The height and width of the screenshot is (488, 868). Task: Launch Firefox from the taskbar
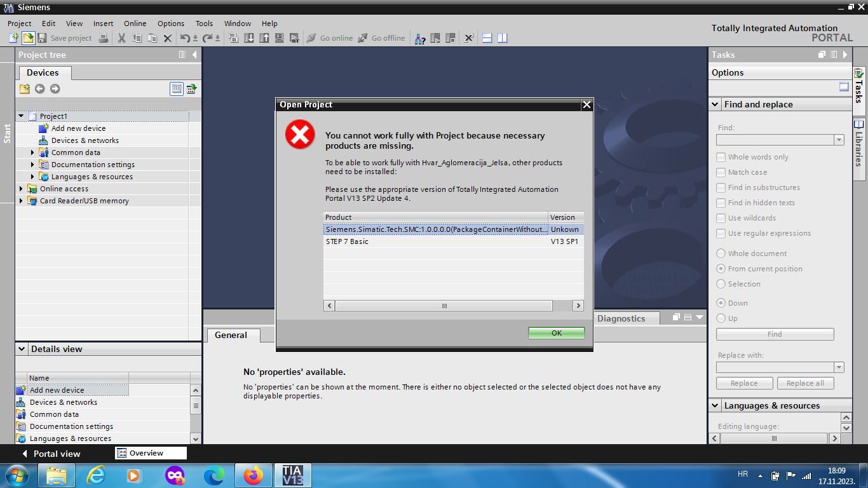coord(253,475)
